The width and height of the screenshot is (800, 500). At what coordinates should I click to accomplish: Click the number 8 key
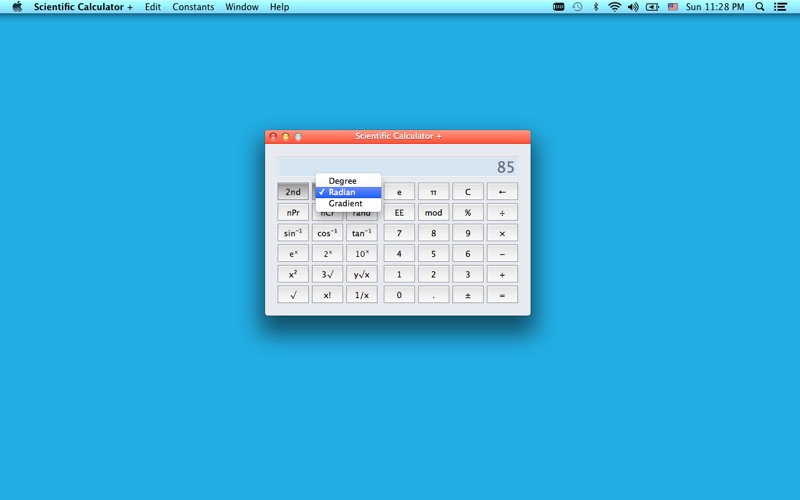[433, 233]
